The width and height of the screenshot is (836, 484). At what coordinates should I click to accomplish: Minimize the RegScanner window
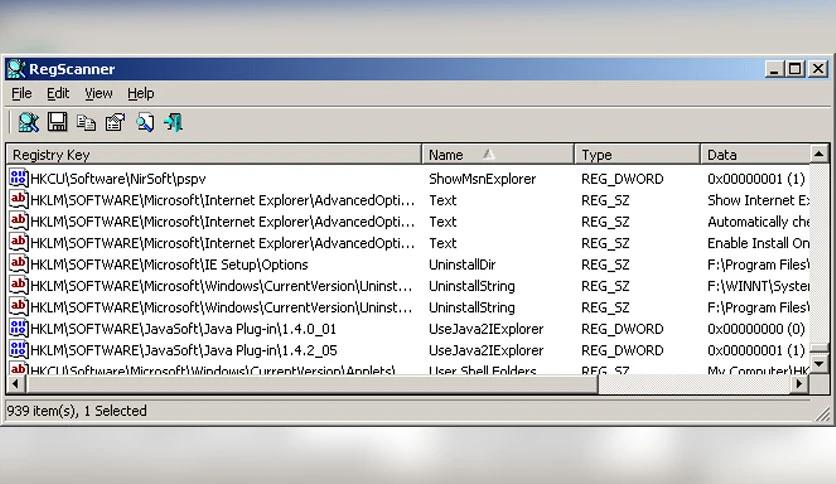(774, 69)
